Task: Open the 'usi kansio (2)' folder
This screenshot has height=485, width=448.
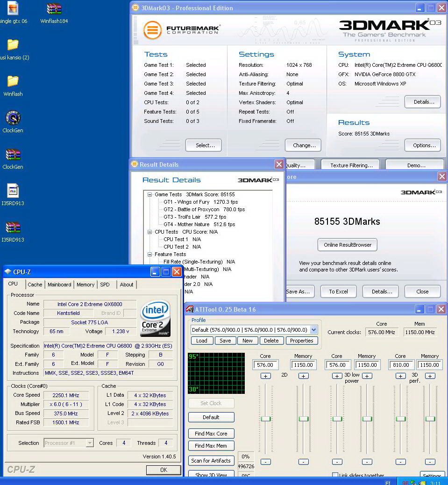Action: click(13, 45)
